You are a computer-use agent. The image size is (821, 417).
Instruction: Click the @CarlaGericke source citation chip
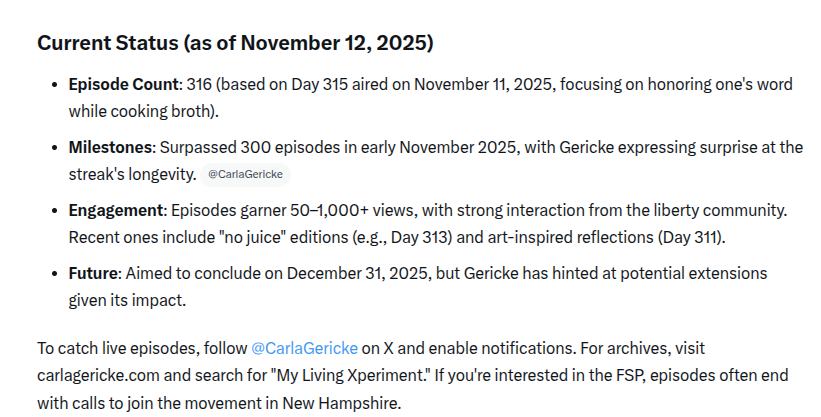[x=245, y=174]
